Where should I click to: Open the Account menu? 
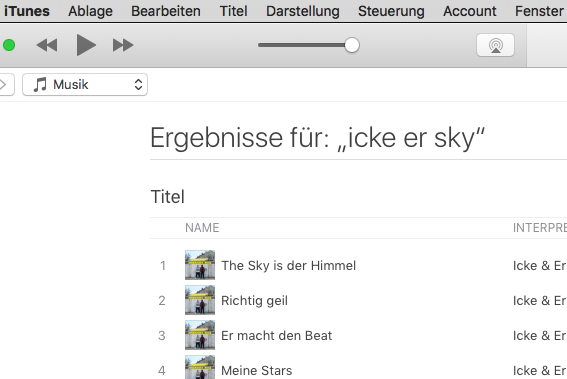(x=469, y=11)
